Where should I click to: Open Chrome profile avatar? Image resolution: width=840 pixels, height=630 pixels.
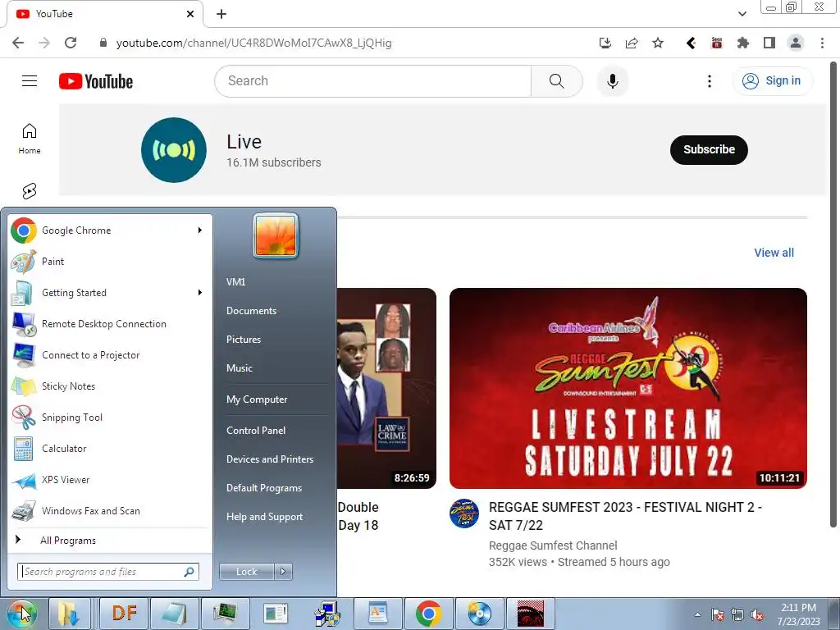point(796,43)
